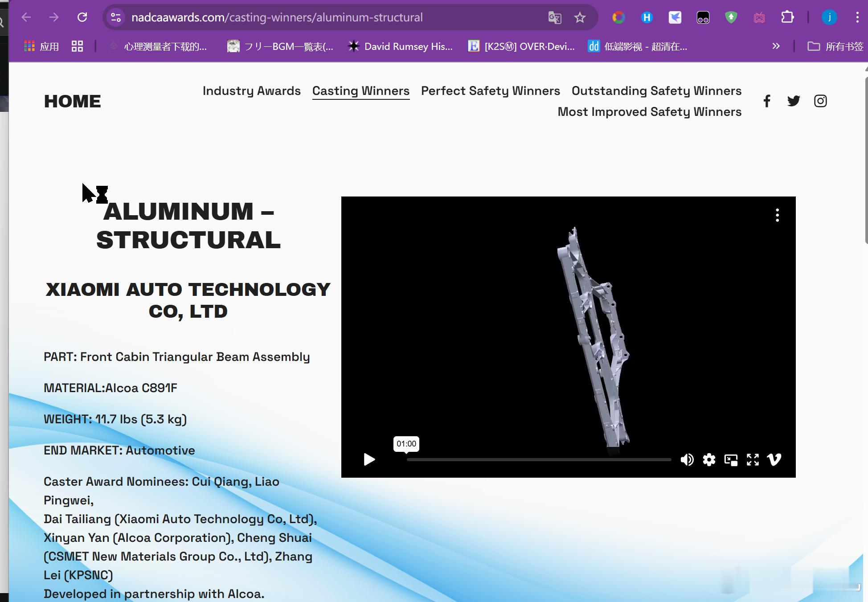This screenshot has height=602, width=868.
Task: Enter fullscreen video mode
Action: [x=753, y=459]
